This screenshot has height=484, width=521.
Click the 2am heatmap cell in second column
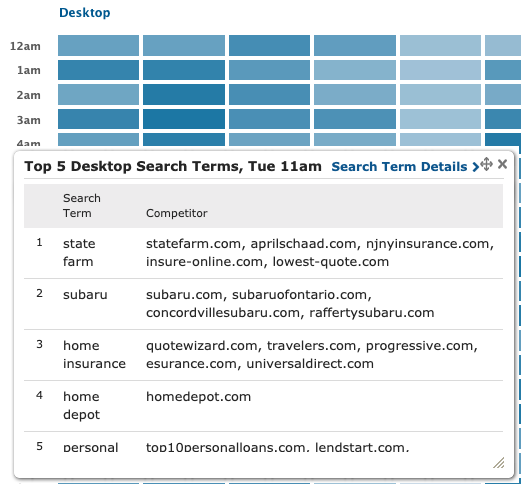point(184,94)
